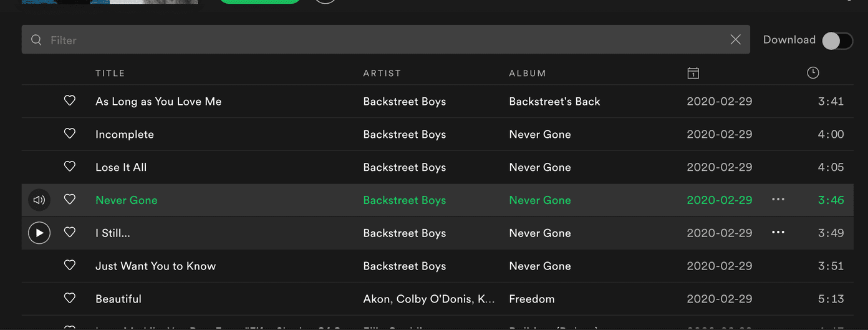Click the heart icon next to Beautiful
Screen dimensions: 868x330
(x=70, y=298)
